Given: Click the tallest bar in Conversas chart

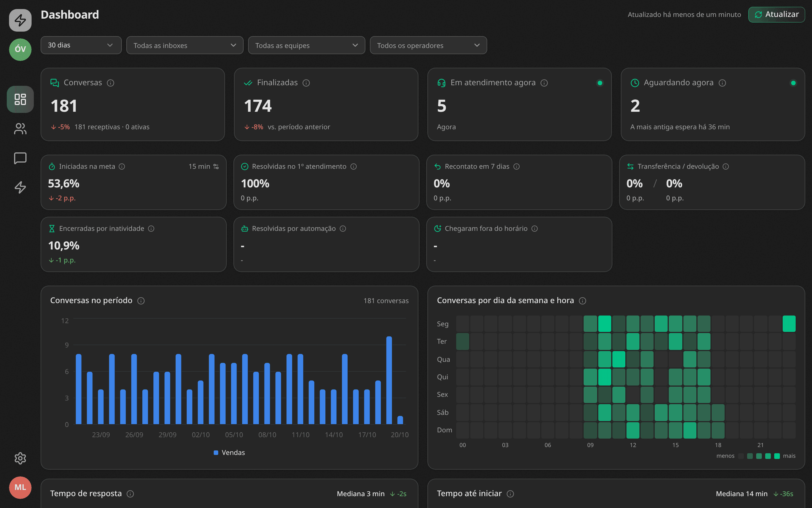Looking at the screenshot, I should (389, 380).
